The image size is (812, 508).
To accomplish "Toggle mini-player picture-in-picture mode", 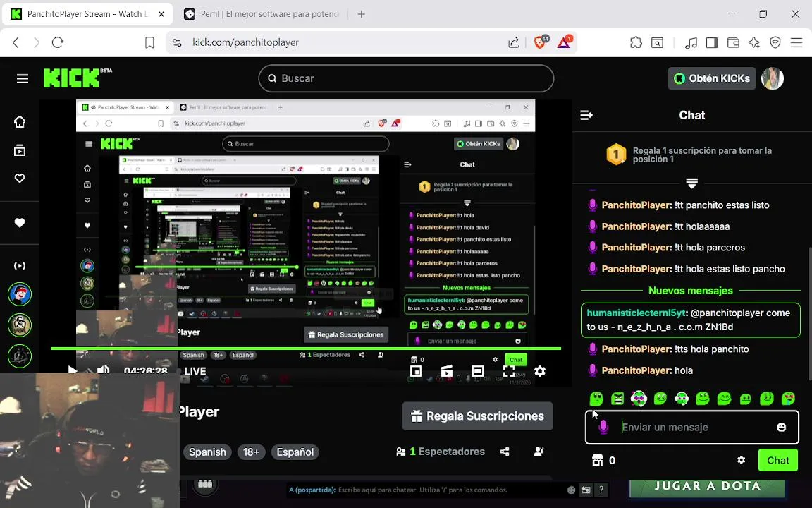I will 415,371.
